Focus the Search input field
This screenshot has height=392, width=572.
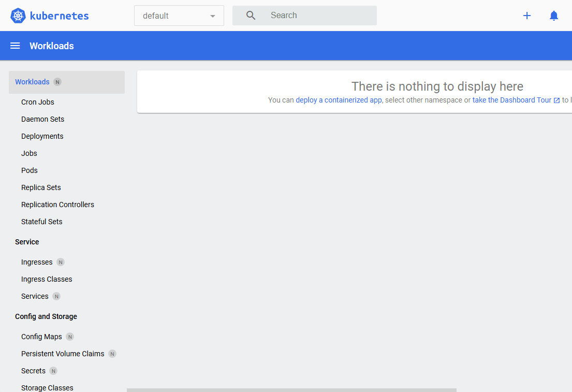click(x=304, y=16)
